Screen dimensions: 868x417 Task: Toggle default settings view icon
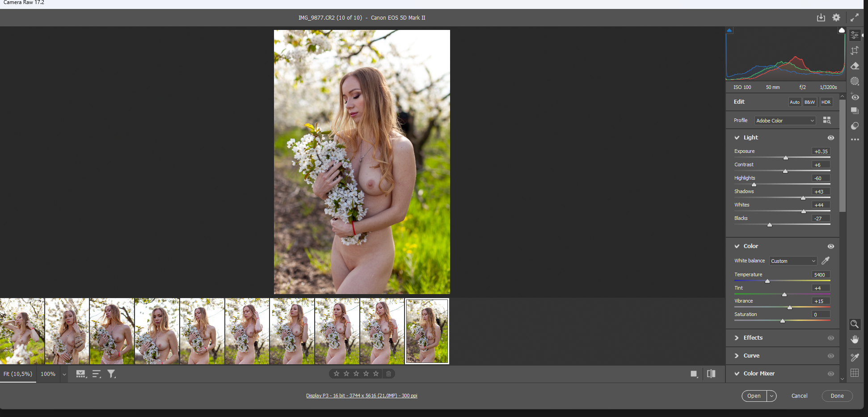click(x=694, y=374)
